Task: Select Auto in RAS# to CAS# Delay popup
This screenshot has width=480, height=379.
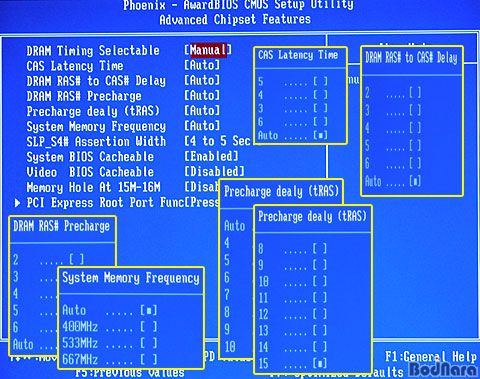Action: click(393, 181)
